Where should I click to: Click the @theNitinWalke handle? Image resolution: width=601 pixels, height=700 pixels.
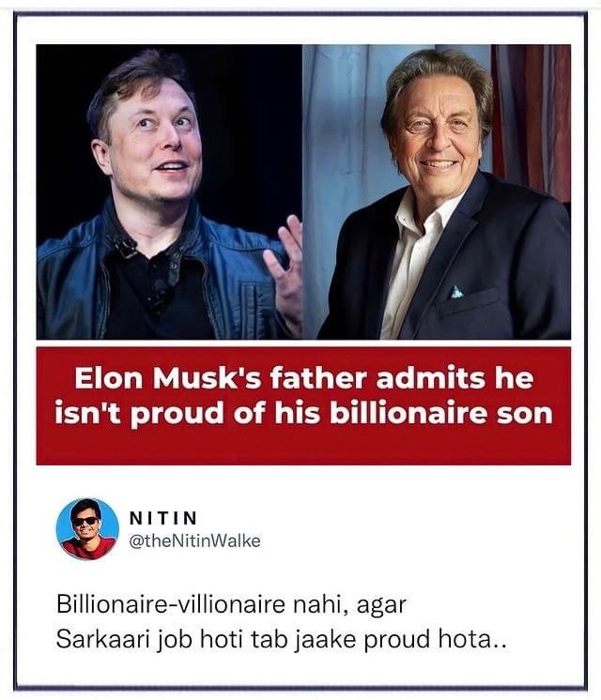194,540
